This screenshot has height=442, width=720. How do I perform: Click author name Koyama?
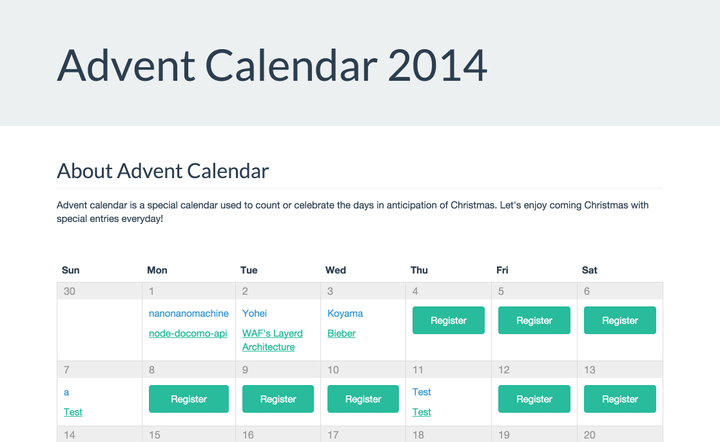coord(345,313)
